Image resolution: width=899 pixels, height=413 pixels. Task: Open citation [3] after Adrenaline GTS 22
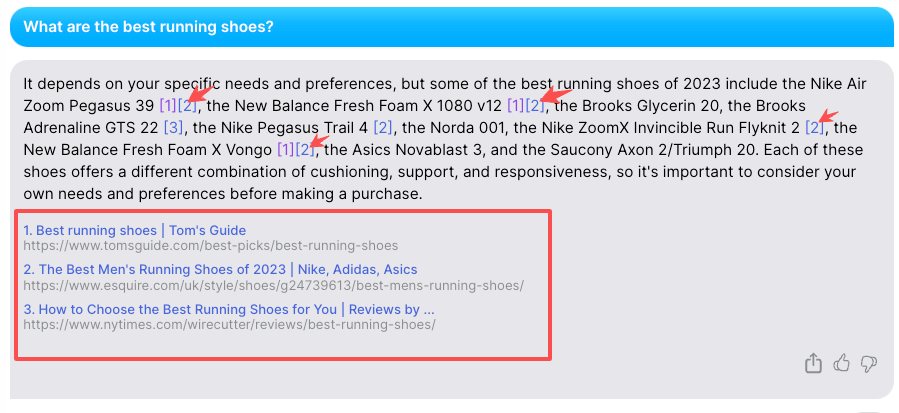pos(174,127)
